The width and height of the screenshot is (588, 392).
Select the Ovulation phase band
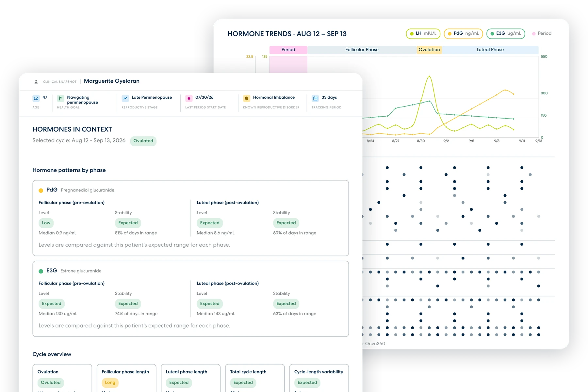pyautogui.click(x=429, y=50)
